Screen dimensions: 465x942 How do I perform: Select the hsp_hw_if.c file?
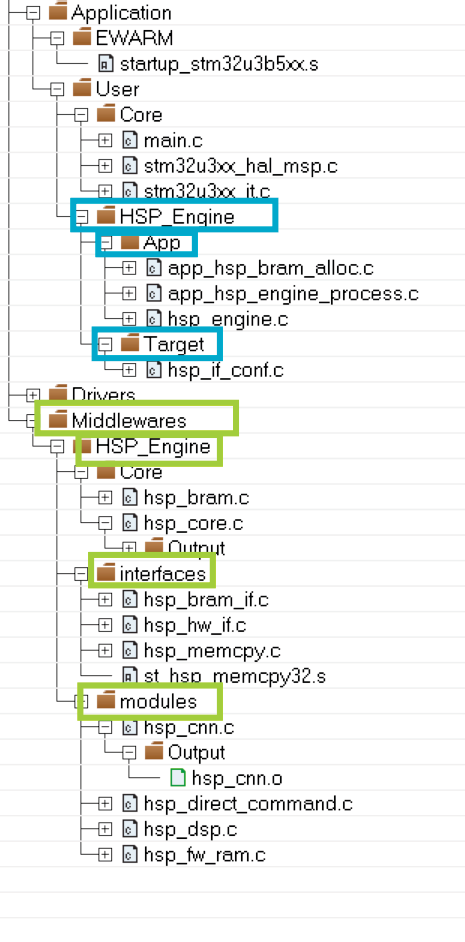[x=195, y=625]
